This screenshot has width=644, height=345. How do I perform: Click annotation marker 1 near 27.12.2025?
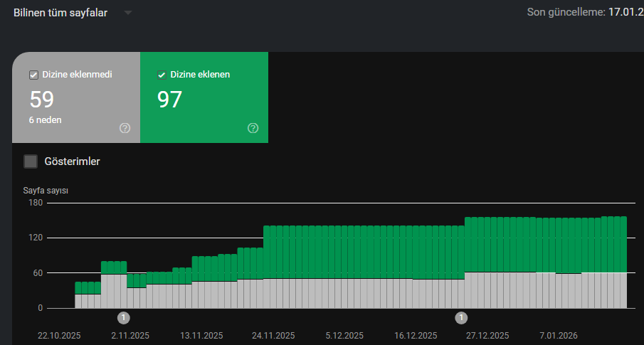(461, 318)
